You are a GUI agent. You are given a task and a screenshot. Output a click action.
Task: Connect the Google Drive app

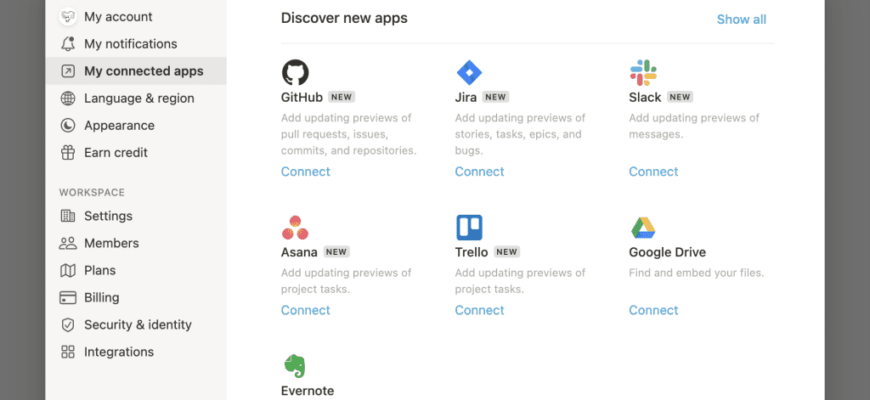pos(654,310)
